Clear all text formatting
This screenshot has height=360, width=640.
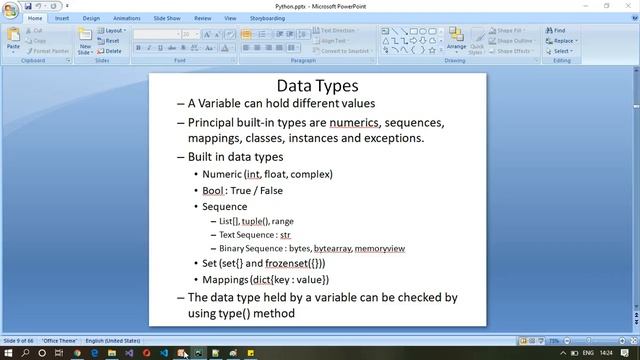[x=230, y=34]
